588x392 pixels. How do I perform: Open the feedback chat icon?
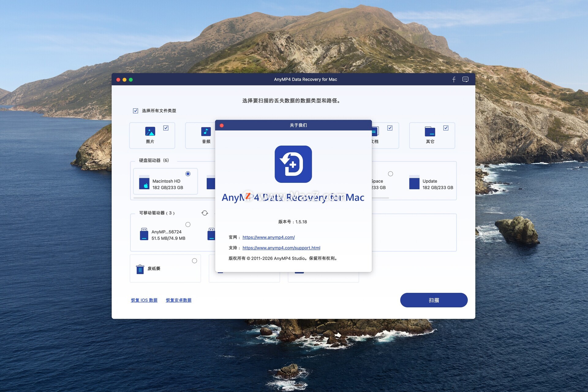(465, 80)
